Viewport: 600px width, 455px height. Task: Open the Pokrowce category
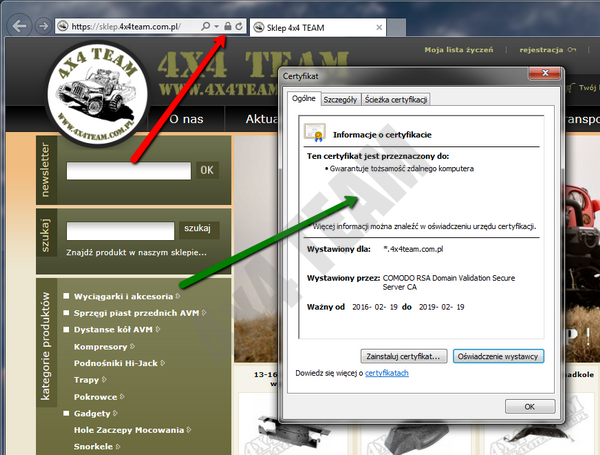[x=95, y=397]
